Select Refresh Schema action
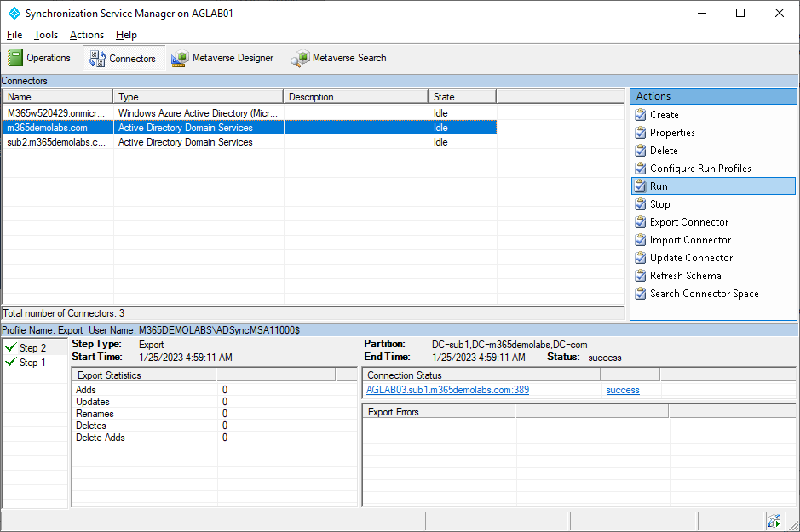 (685, 276)
